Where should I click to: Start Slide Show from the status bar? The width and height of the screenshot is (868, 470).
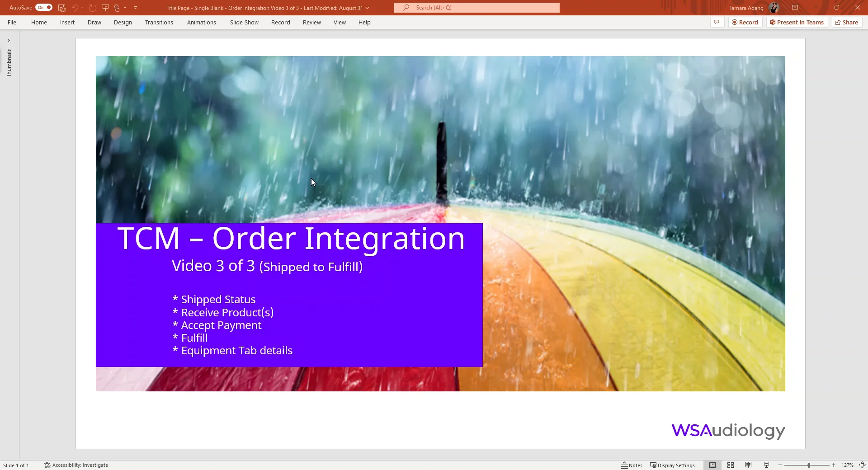(766, 465)
